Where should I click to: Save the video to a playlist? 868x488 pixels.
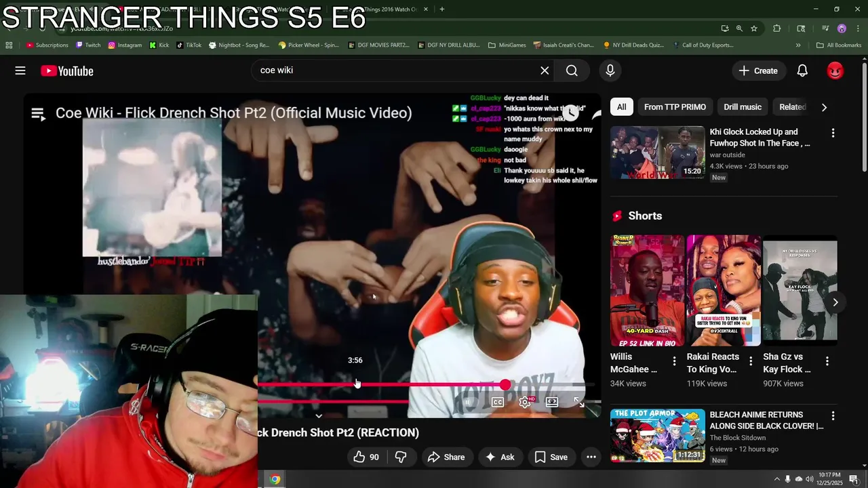(551, 457)
